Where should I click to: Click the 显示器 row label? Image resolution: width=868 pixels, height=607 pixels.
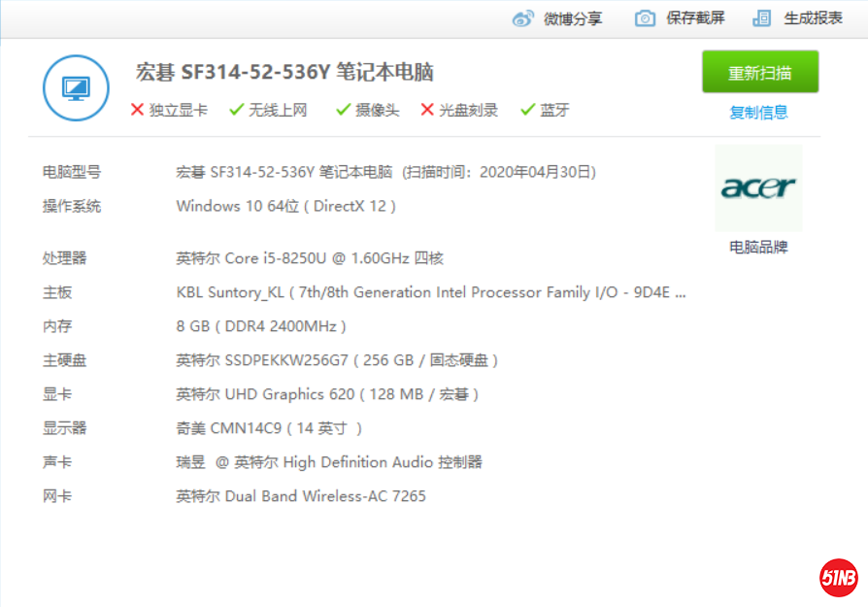point(65,428)
